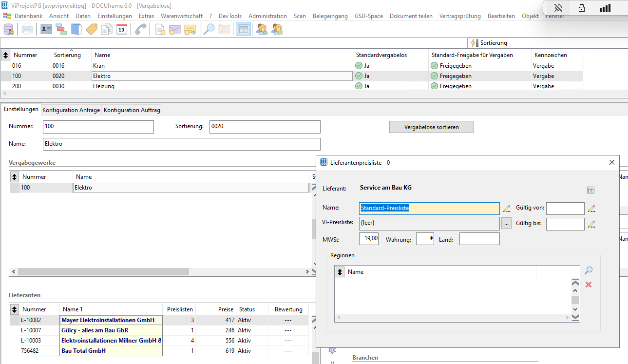The image size is (628, 364).
Task: Click the right arrow of Vergabegewerke horizontal scrollbar
Action: pos(307,272)
